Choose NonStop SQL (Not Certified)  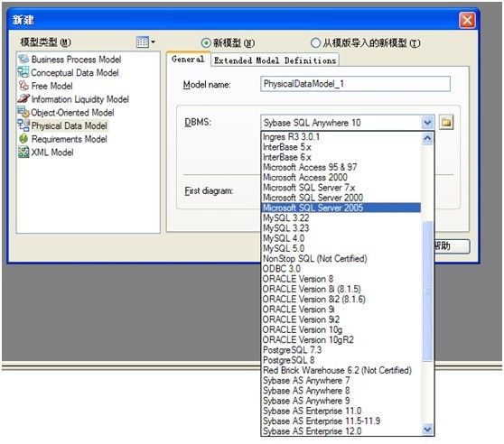click(341, 258)
